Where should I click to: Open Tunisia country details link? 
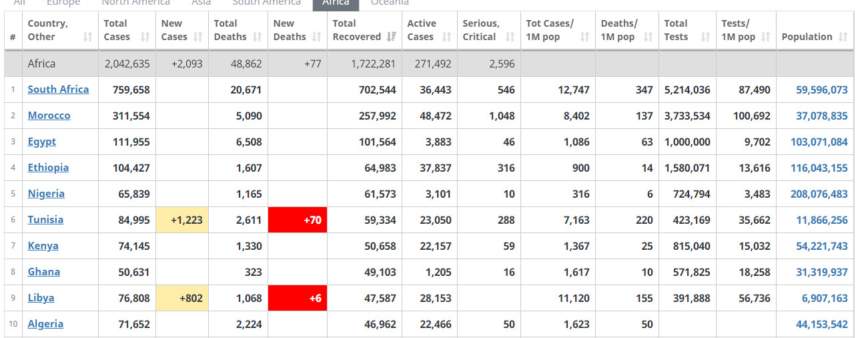[45, 220]
